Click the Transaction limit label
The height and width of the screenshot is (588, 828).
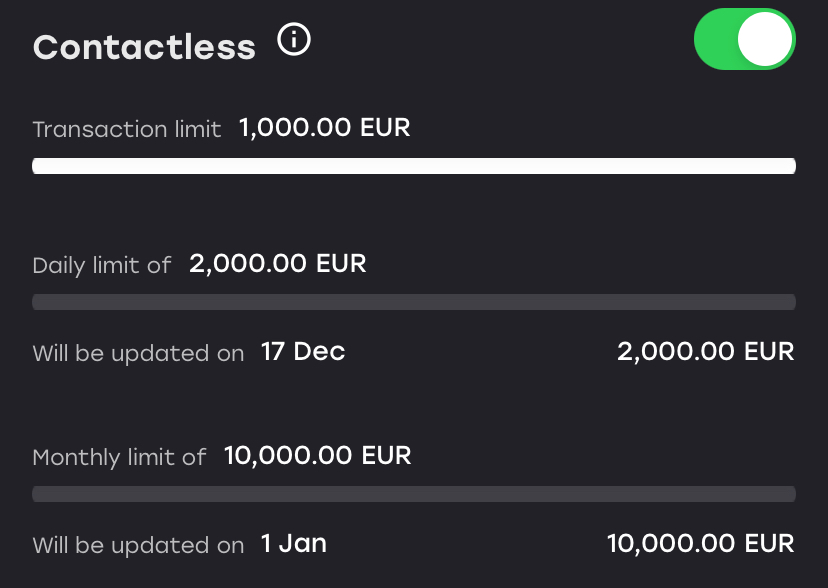pos(127,130)
